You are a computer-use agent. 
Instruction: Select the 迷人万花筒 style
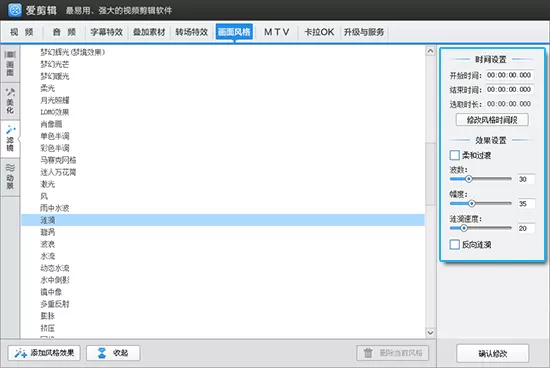58,172
